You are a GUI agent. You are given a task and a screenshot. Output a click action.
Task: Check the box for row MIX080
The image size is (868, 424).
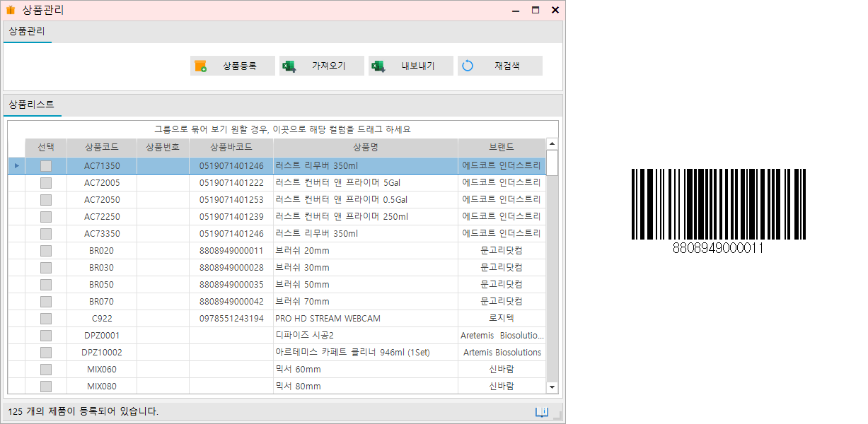click(x=46, y=387)
